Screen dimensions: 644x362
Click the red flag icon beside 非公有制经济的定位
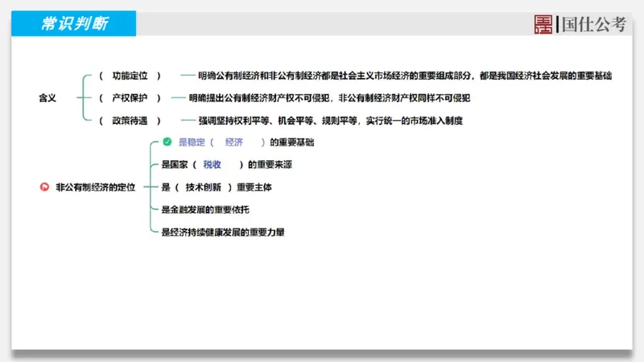pos(44,187)
